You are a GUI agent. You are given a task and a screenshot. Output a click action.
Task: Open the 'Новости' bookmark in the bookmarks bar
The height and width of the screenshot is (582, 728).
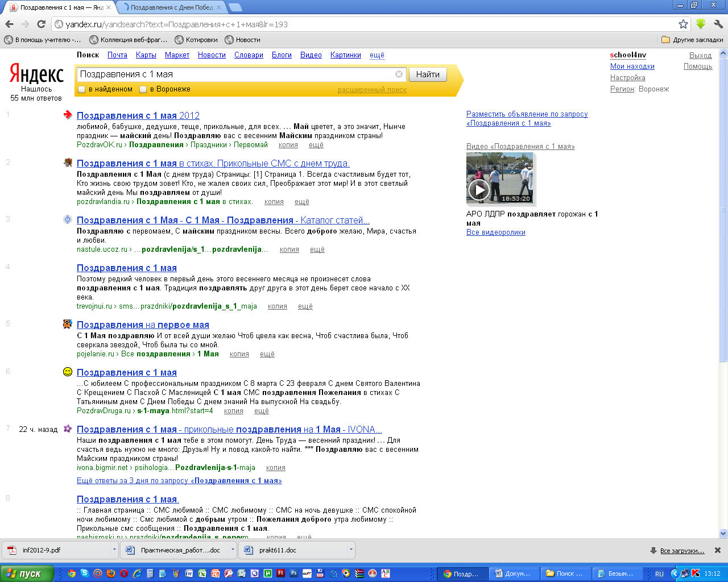[x=242, y=40]
